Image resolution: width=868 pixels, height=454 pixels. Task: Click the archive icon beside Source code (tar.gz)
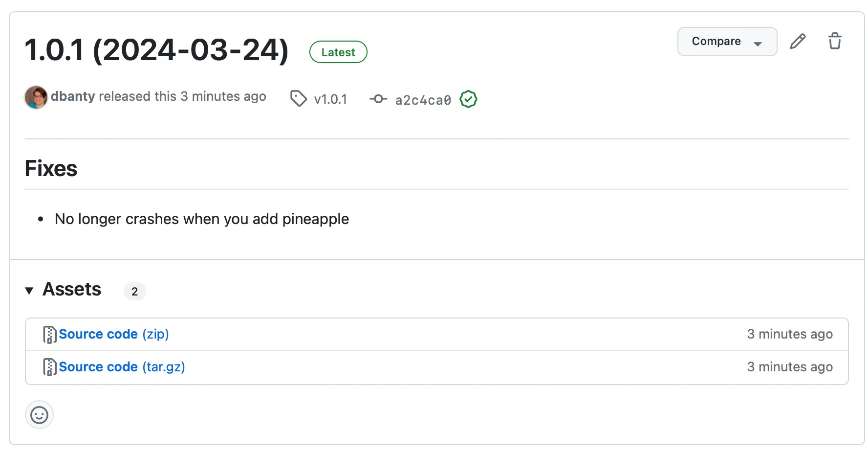pos(49,367)
